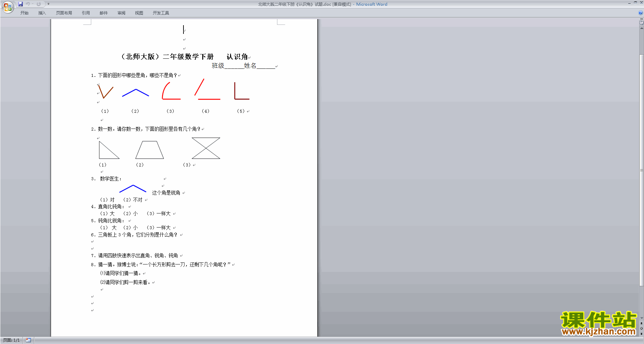Viewport: 644px width, 344px height.
Task: Click the Select Browse Object round button
Action: [641, 329]
